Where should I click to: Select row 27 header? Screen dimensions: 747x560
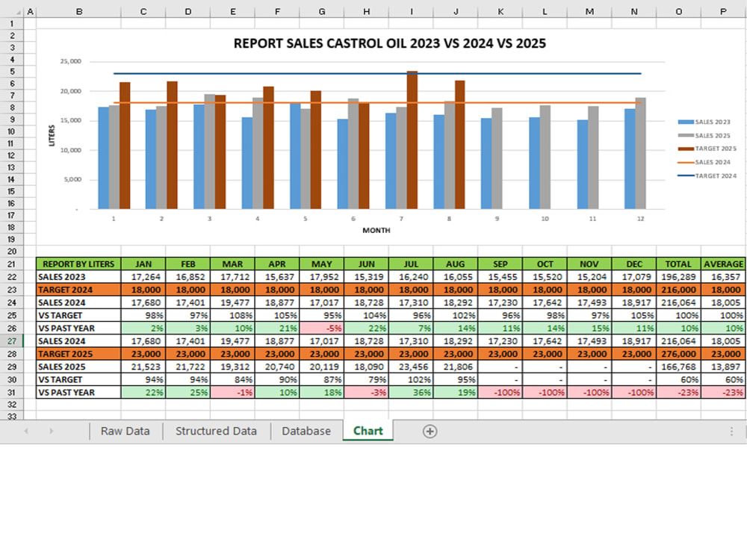coord(12,341)
